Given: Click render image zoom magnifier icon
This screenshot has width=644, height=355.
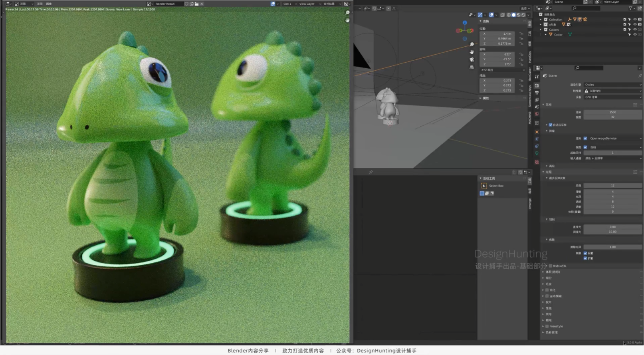Looking at the screenshot, I should coord(347,13).
